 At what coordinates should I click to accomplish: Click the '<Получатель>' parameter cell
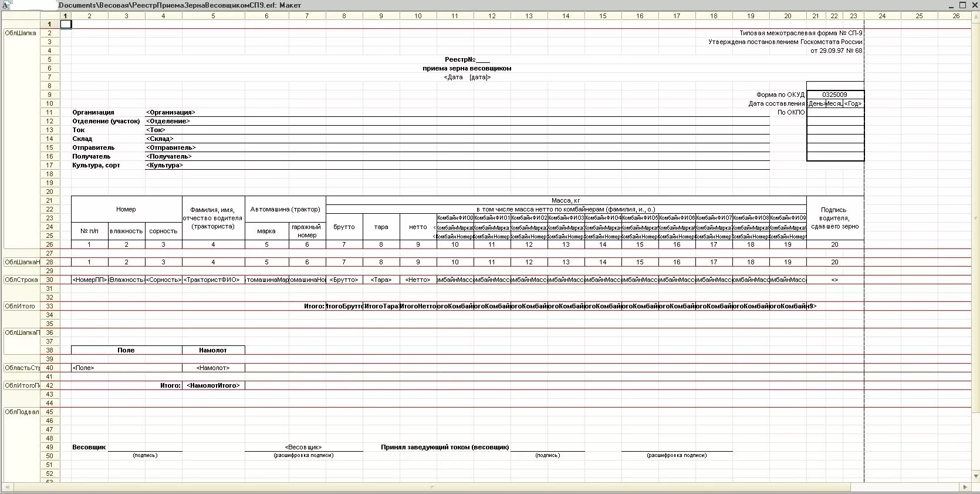click(x=169, y=156)
